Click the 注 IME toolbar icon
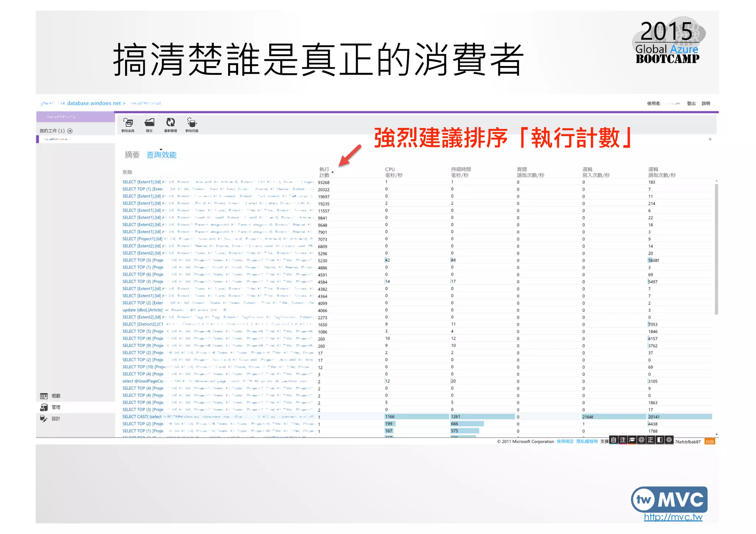The width and height of the screenshot is (756, 534). click(623, 440)
